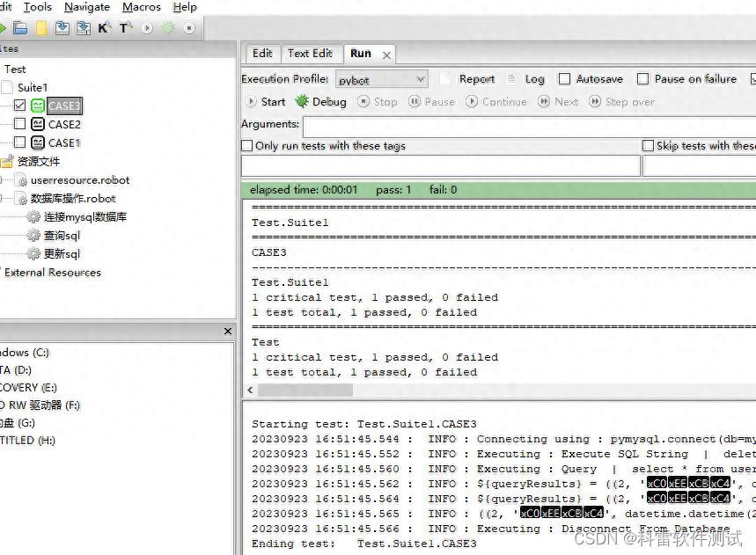Click the Save toolbar icon

(x=62, y=27)
